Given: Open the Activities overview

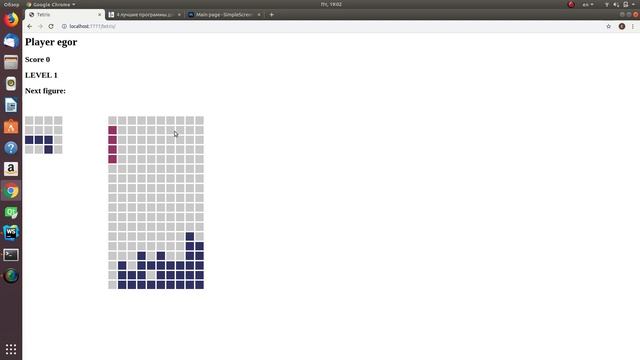Looking at the screenshot, I should [x=11, y=4].
